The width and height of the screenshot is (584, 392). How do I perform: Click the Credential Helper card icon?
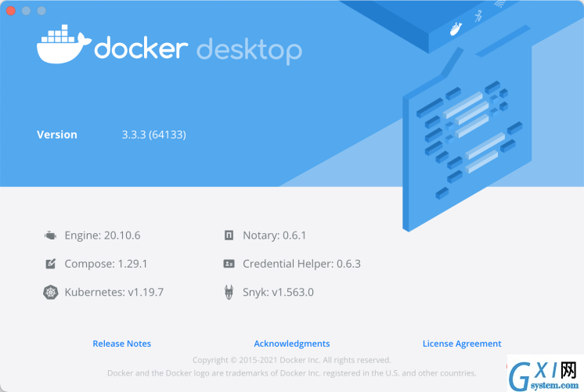click(x=229, y=264)
